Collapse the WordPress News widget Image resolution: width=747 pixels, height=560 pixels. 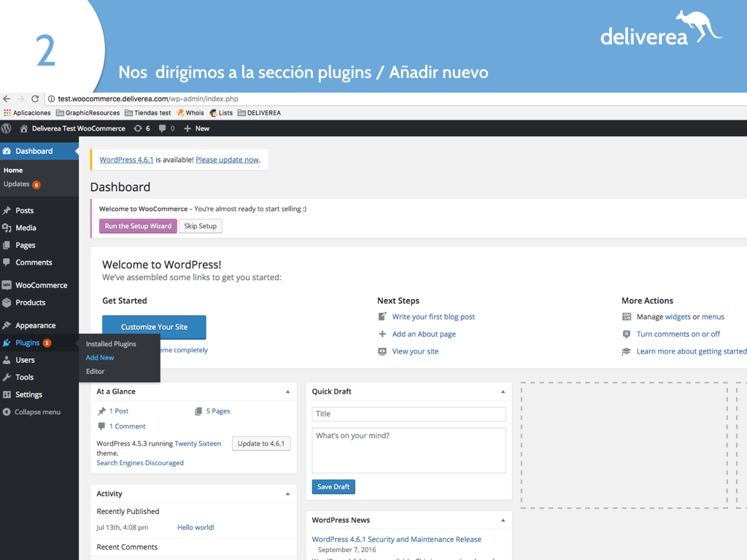503,521
